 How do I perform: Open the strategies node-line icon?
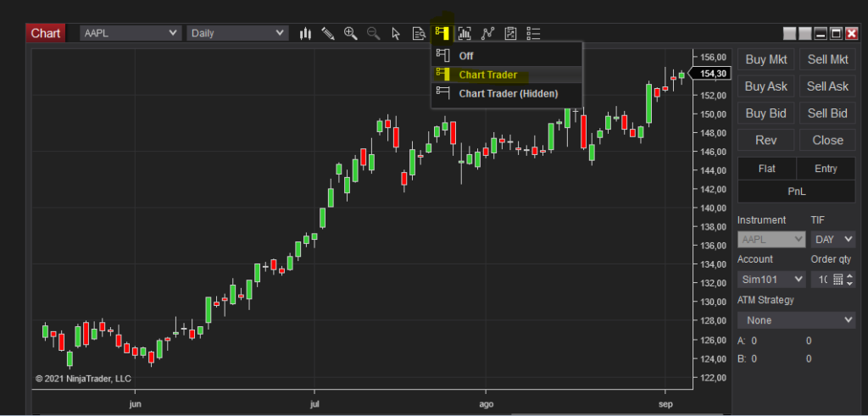coord(487,34)
